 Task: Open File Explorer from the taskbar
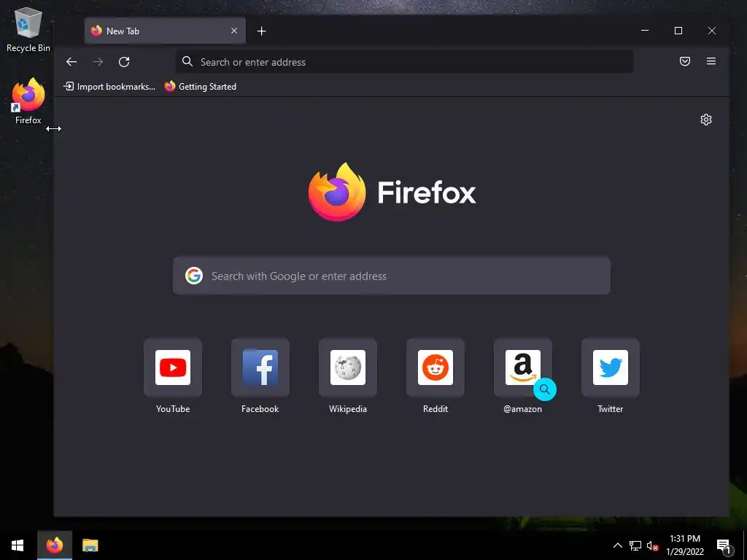[90, 545]
